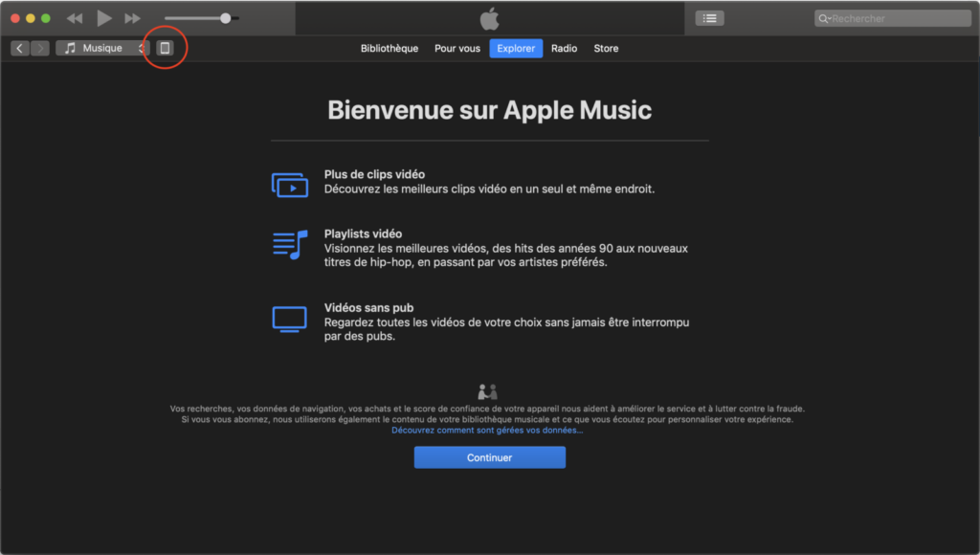980x555 pixels.
Task: Select the Explorer tab
Action: click(516, 49)
